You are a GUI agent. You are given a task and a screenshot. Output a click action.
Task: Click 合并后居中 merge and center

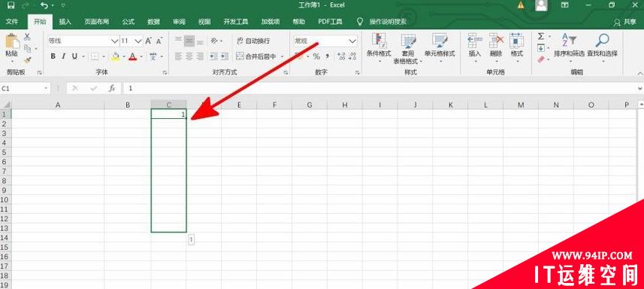[257, 56]
